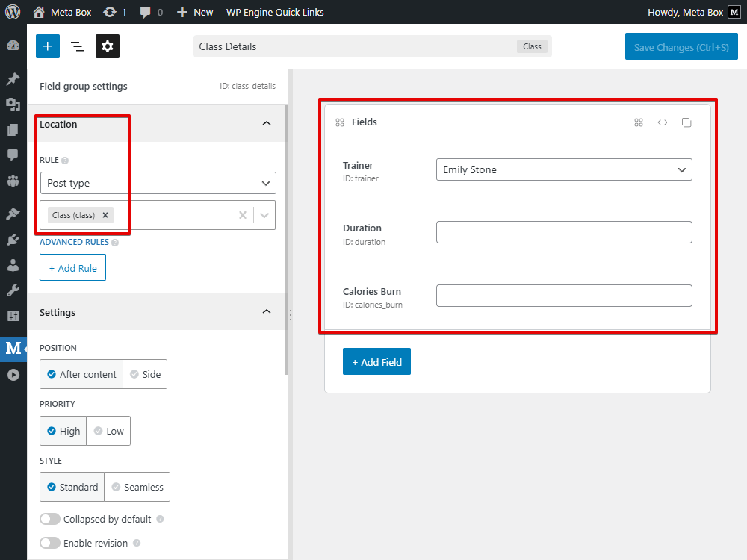Open the Plugins sidebar icon
The image size is (747, 560).
click(x=13, y=240)
